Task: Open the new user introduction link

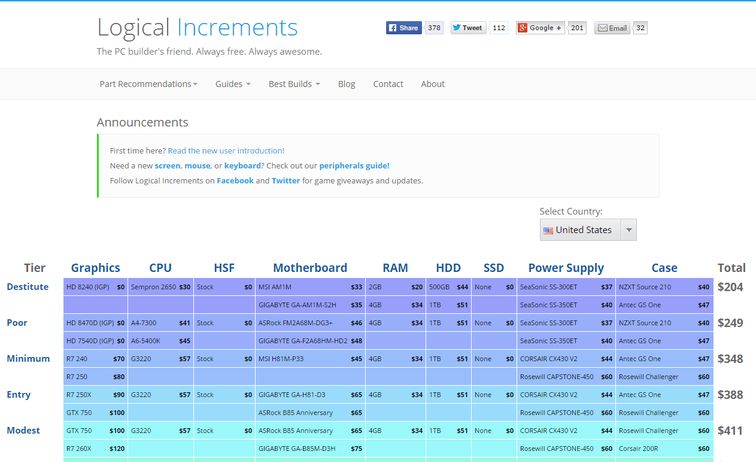Action: (226, 150)
